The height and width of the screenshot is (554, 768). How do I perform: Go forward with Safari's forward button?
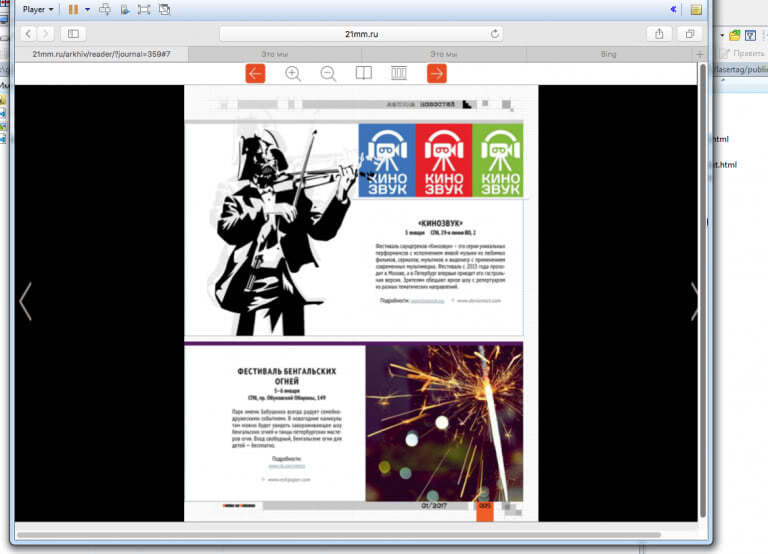(x=45, y=34)
